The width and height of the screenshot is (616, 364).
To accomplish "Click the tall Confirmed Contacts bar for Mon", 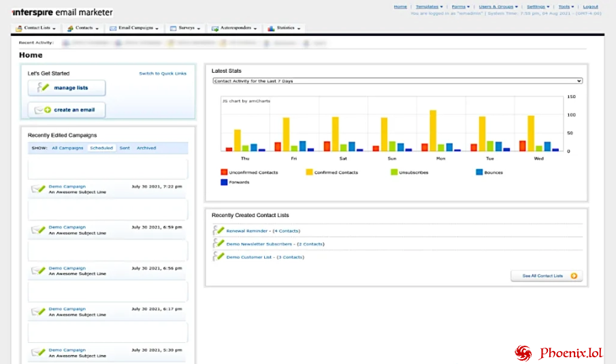I will coord(433,129).
